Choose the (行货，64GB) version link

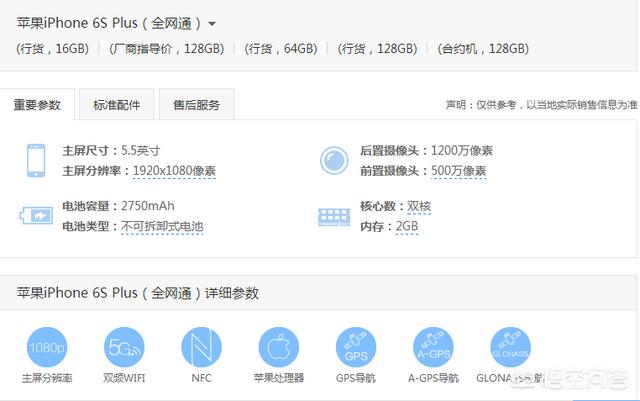tap(281, 49)
